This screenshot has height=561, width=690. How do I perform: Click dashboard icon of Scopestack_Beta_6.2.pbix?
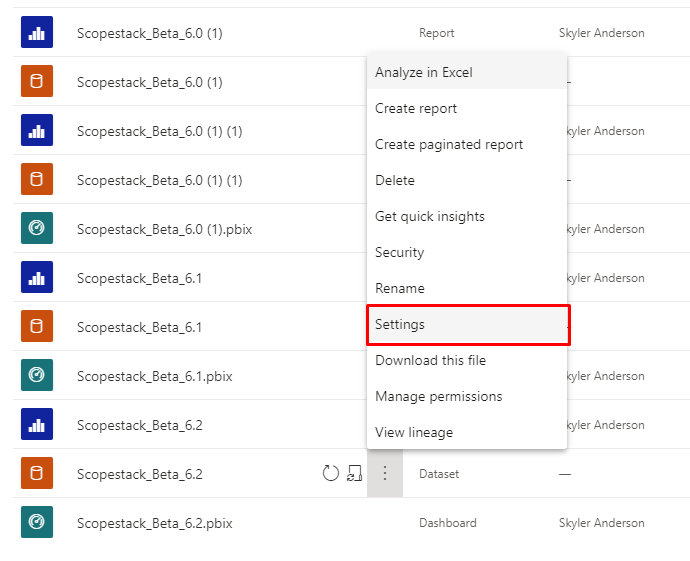coord(37,522)
